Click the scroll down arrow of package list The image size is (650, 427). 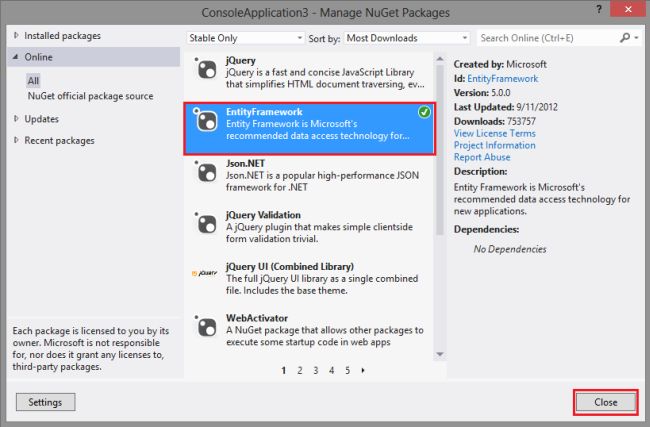(440, 354)
